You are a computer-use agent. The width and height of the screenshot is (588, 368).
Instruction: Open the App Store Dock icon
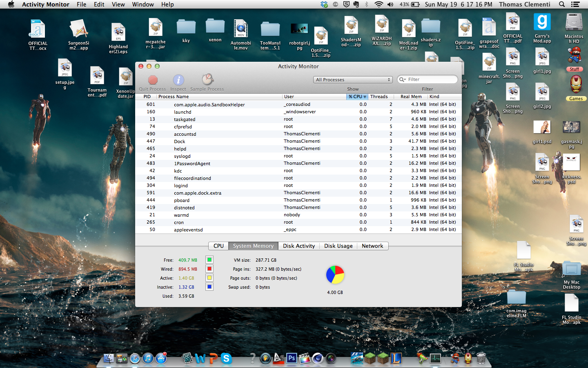tap(161, 359)
